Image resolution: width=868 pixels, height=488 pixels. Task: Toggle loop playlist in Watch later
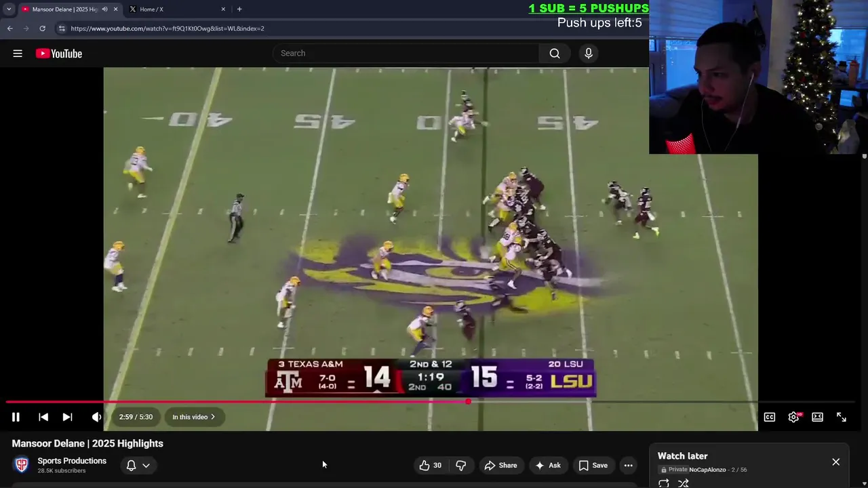[x=664, y=483]
